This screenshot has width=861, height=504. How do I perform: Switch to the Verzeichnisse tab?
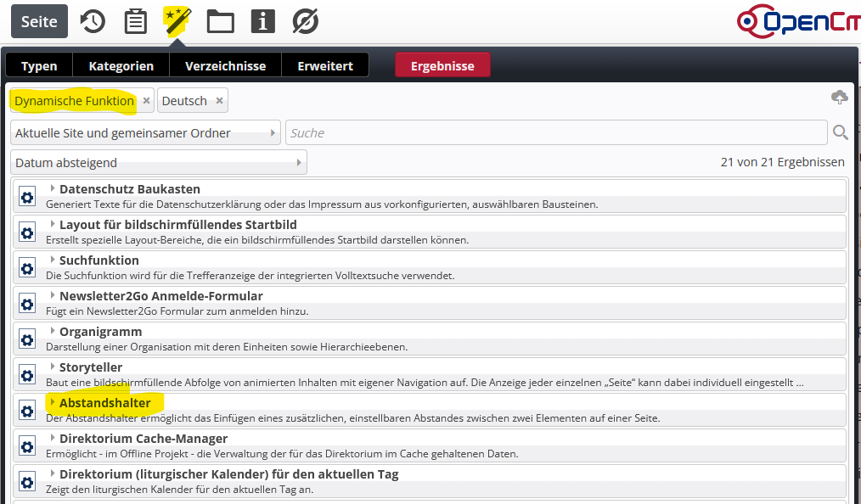225,66
